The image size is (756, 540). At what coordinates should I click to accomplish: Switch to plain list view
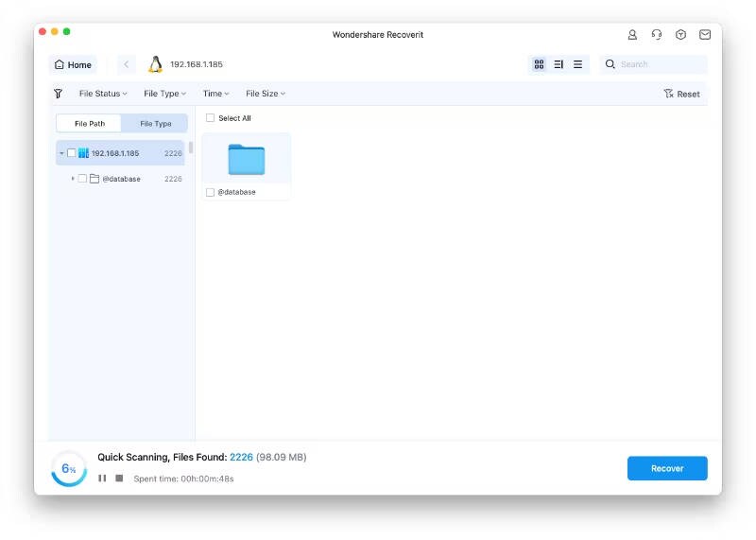[x=577, y=64]
